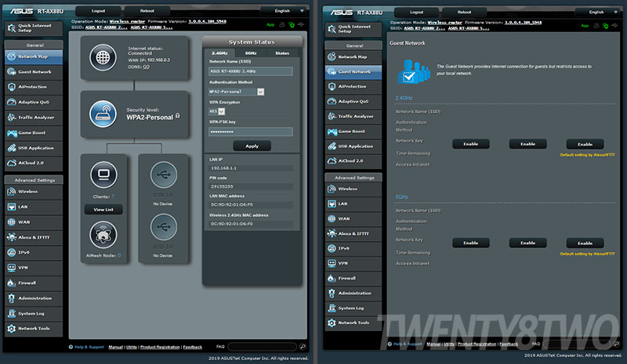
Task: Open Traffic Analyzer in left window sidebar
Action: click(x=34, y=117)
